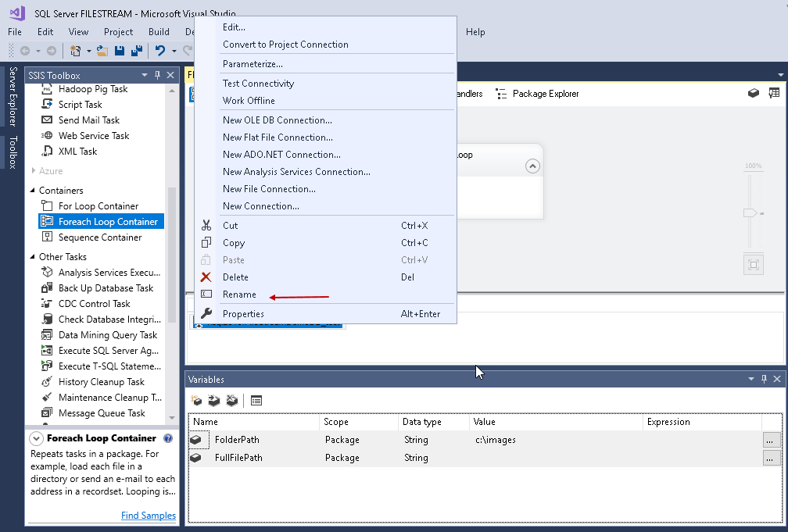
Task: Click the Move Variable icon in Variables
Action: coord(214,401)
